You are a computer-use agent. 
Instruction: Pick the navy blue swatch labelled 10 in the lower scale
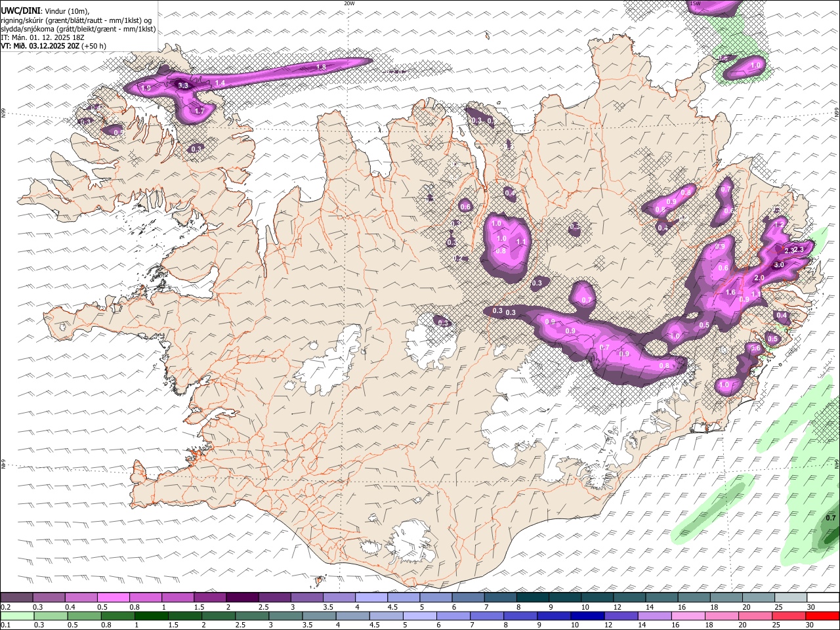(587, 616)
